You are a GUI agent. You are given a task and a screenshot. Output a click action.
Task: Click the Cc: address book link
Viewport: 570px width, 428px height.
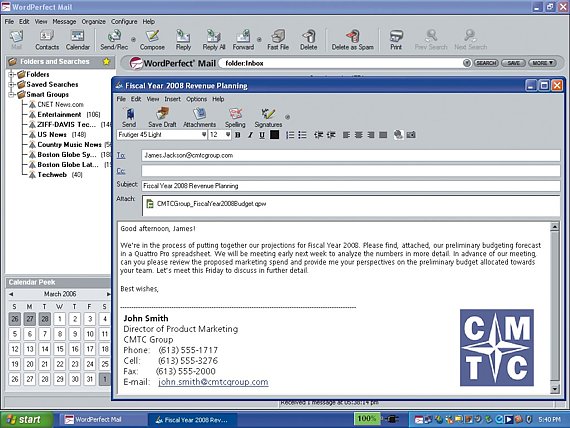click(121, 171)
